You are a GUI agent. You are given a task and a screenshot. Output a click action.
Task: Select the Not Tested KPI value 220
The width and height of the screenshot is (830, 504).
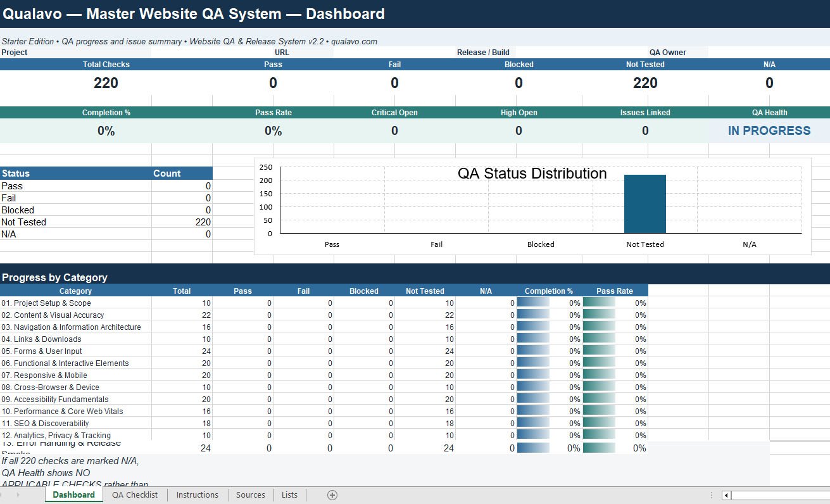point(645,83)
